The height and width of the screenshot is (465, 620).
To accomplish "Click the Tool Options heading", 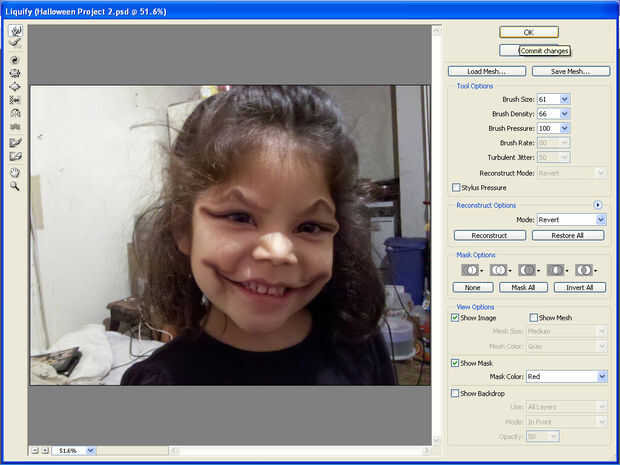I will point(475,86).
